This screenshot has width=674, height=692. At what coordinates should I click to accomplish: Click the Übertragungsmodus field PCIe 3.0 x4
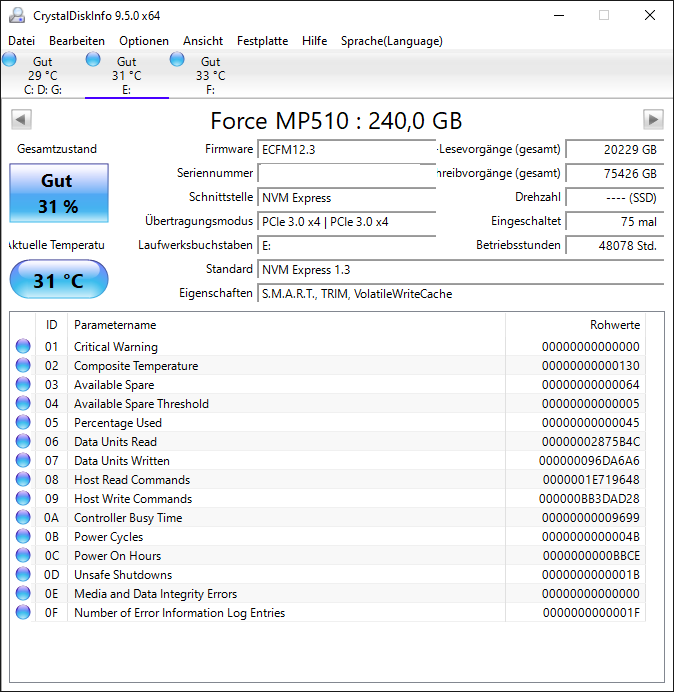[346, 222]
